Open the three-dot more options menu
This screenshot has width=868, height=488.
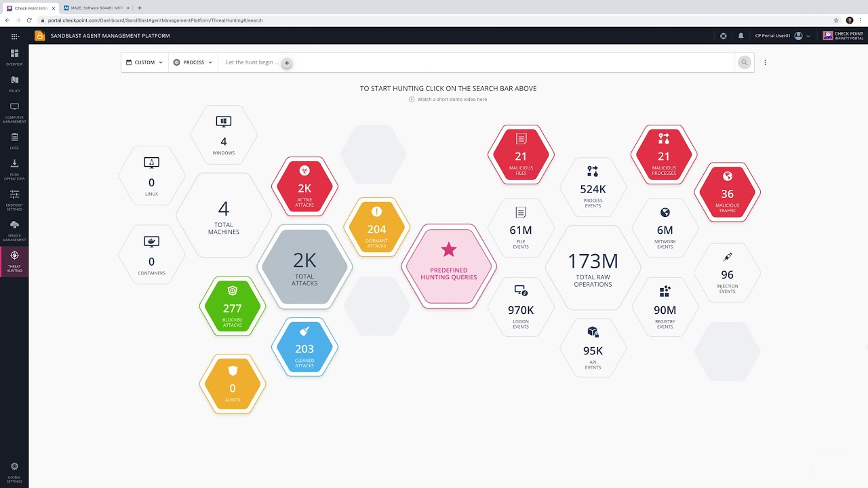[765, 62]
